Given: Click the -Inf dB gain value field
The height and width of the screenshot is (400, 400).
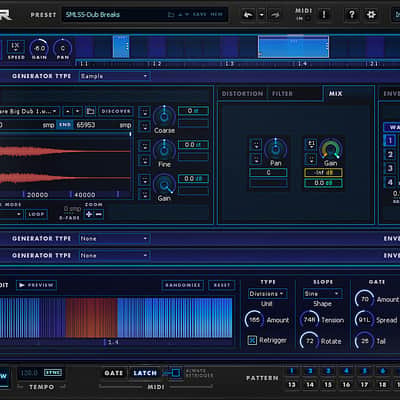Looking at the screenshot, I should (323, 173).
